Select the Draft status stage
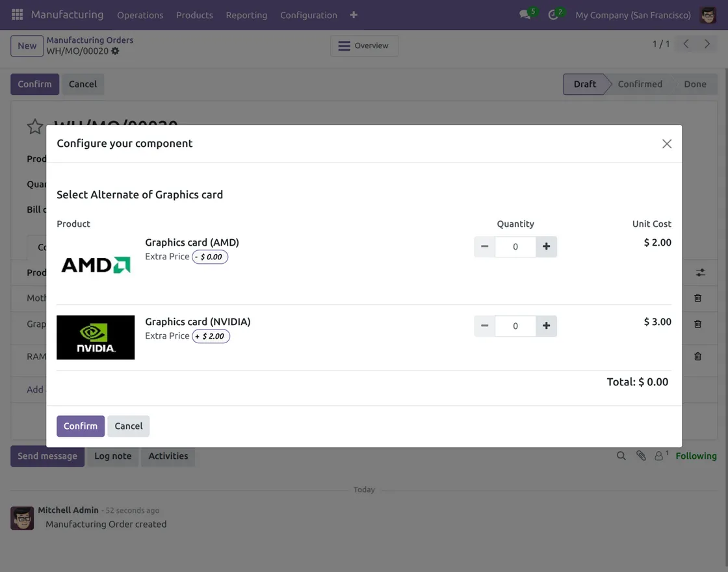This screenshot has width=728, height=572. [x=584, y=84]
